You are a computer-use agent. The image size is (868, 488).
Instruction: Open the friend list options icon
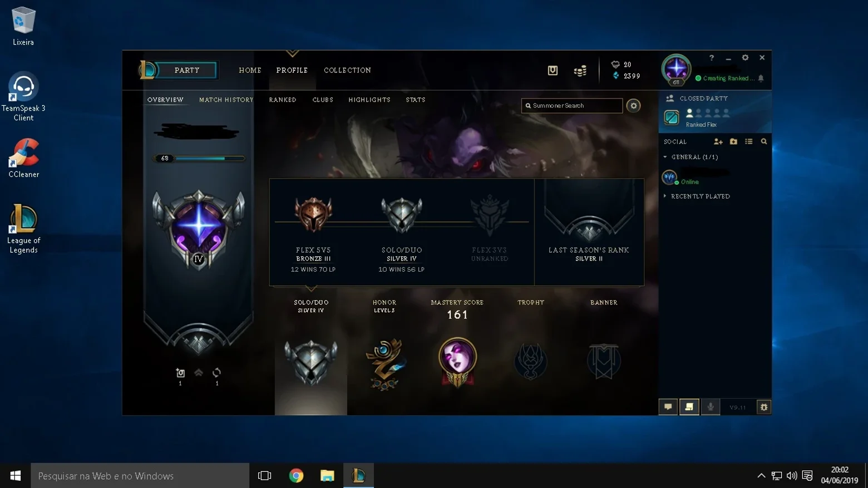[x=749, y=142]
